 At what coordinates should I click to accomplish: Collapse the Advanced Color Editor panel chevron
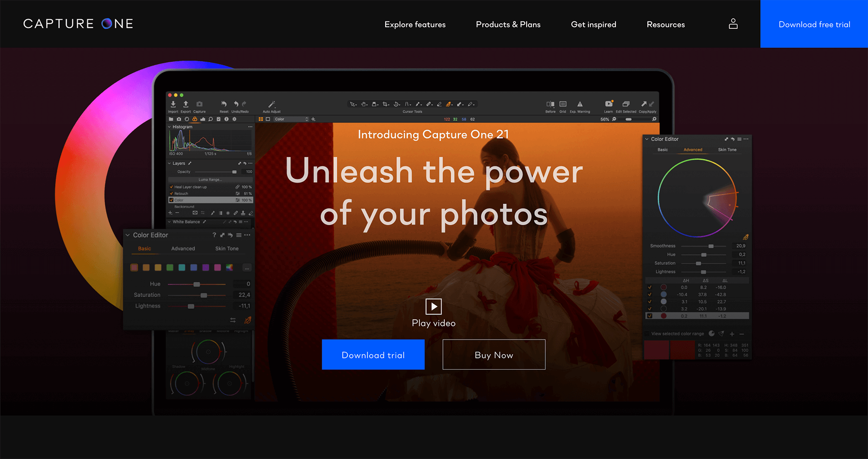pos(647,139)
